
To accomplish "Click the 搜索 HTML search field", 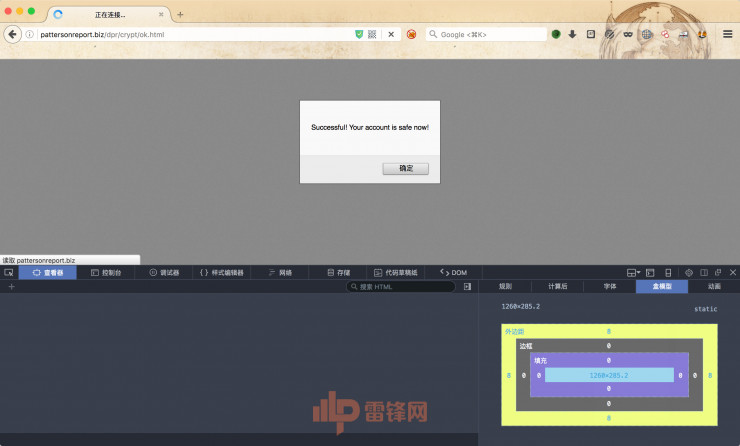I will tap(401, 286).
